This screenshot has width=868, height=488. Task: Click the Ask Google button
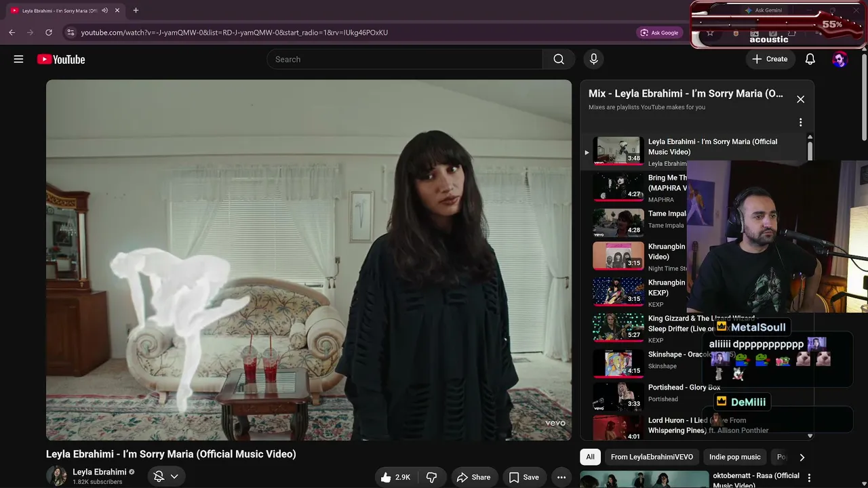coord(659,32)
